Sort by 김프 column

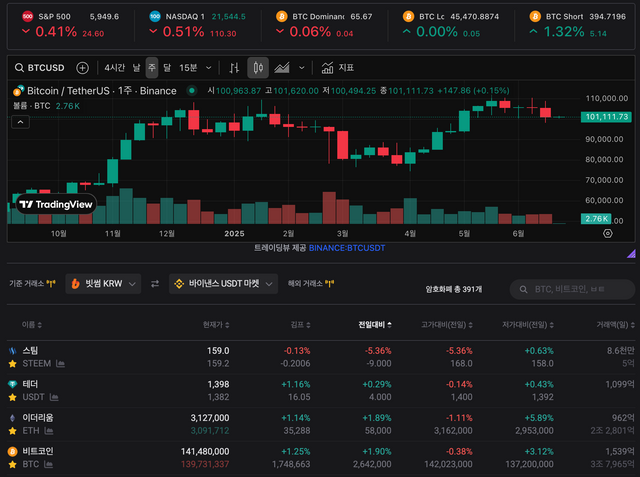coord(301,325)
